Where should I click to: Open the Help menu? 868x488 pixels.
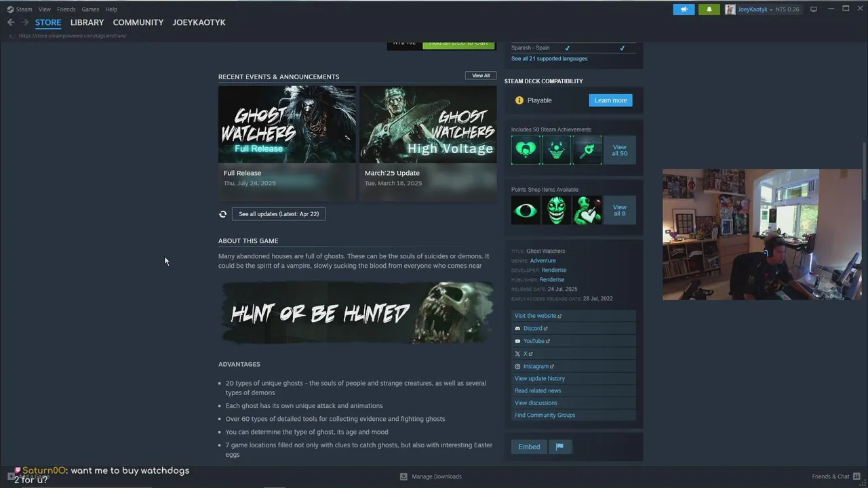pos(111,9)
